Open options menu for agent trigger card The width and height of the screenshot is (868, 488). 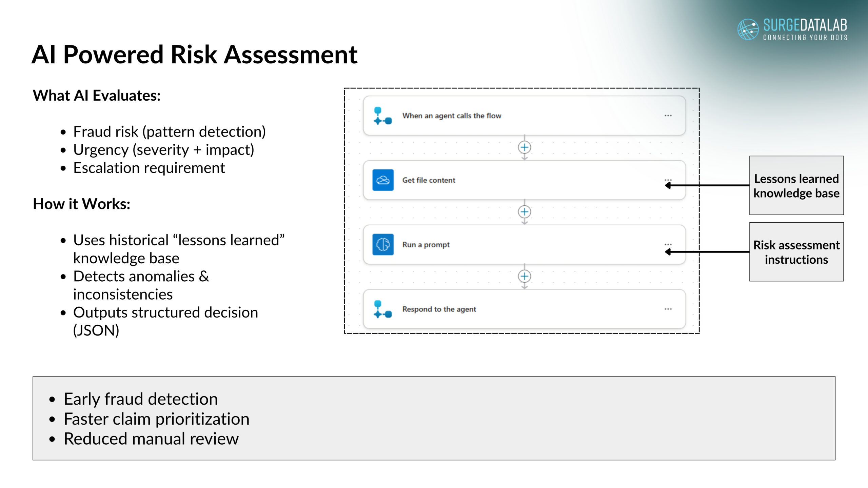click(668, 116)
